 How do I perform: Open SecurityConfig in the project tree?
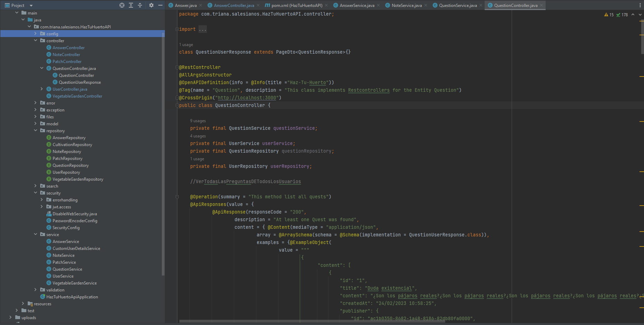tap(66, 228)
